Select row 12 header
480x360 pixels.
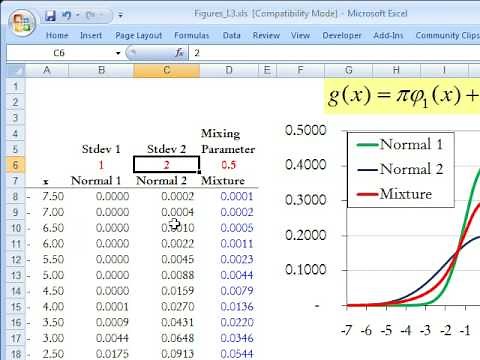[16, 259]
